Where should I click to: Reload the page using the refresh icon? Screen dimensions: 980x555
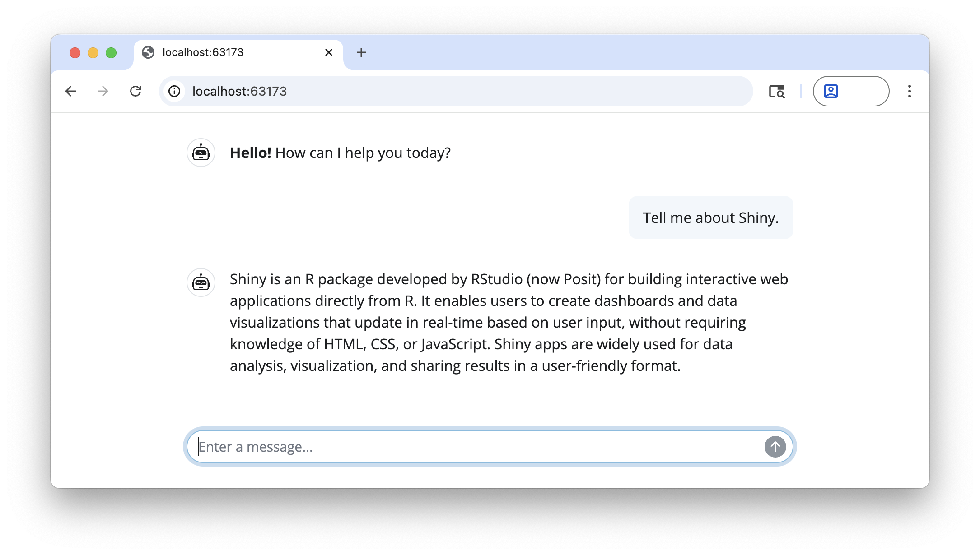coord(136,91)
